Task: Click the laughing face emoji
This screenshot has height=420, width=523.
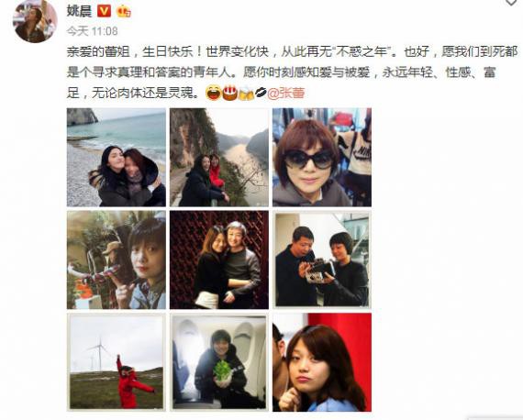Action: pyautogui.click(x=213, y=93)
